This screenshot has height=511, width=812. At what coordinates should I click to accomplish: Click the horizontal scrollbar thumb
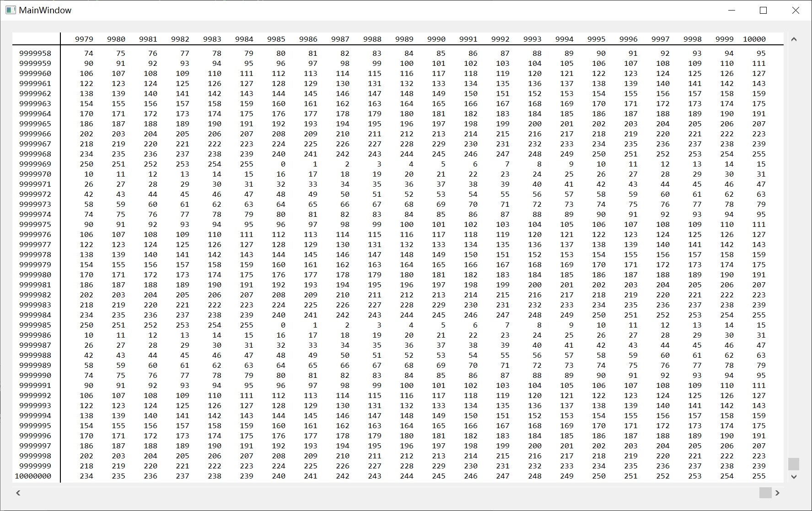[x=765, y=493]
